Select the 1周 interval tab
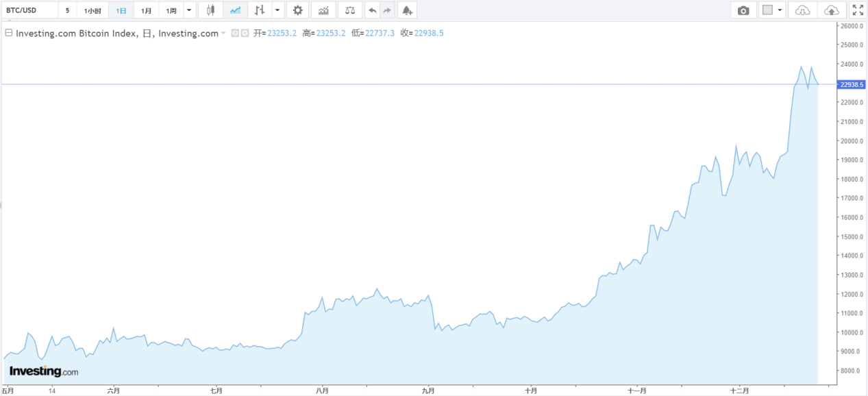868x396 pixels. coord(171,10)
